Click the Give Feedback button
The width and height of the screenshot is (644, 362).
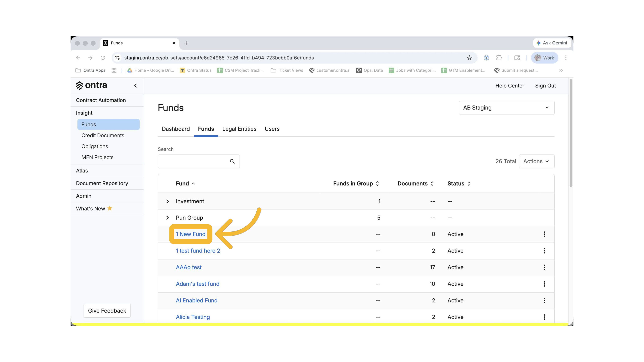[107, 311]
